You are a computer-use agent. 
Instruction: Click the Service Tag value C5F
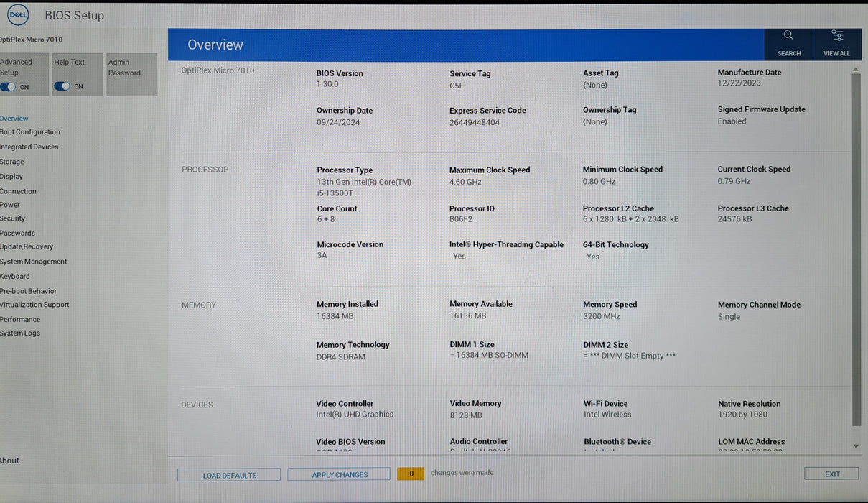[x=457, y=86]
